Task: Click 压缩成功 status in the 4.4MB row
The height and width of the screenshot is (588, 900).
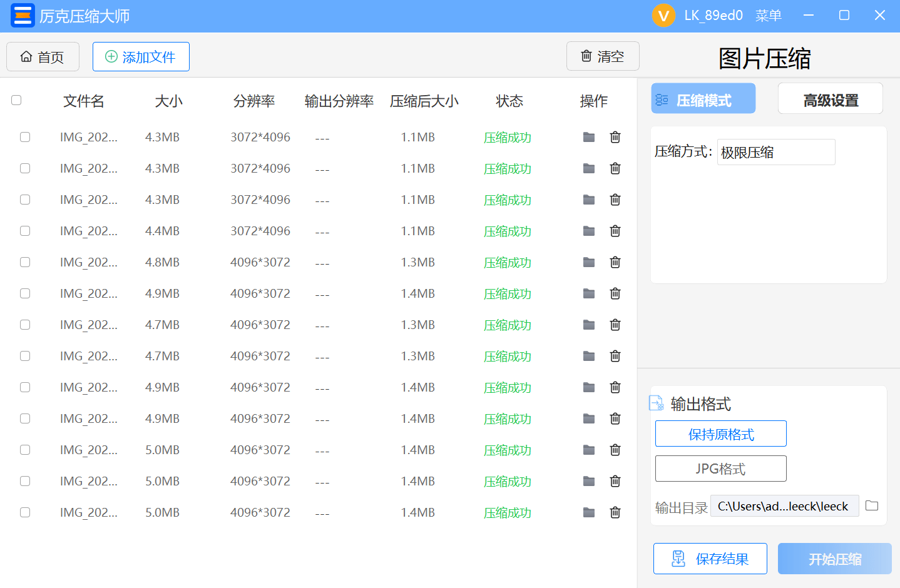Action: coord(508,231)
